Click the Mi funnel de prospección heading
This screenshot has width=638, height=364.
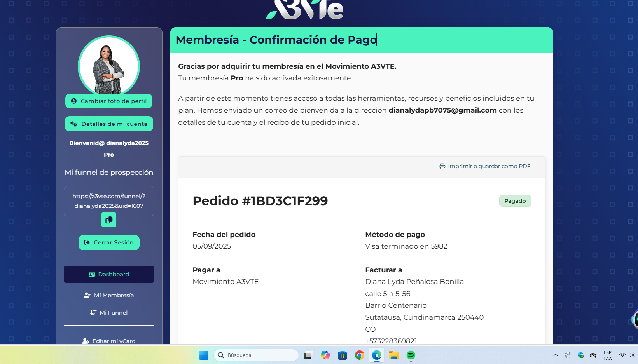(x=109, y=172)
